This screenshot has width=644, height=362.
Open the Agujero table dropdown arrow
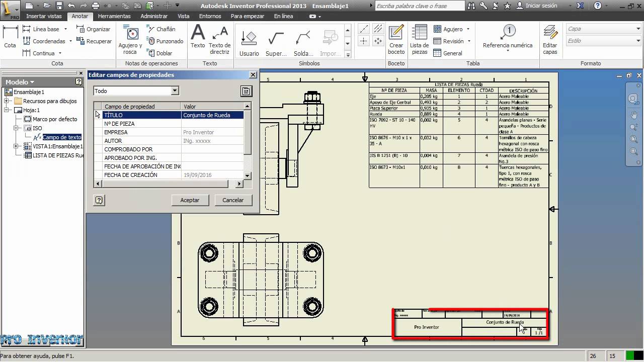click(x=468, y=29)
